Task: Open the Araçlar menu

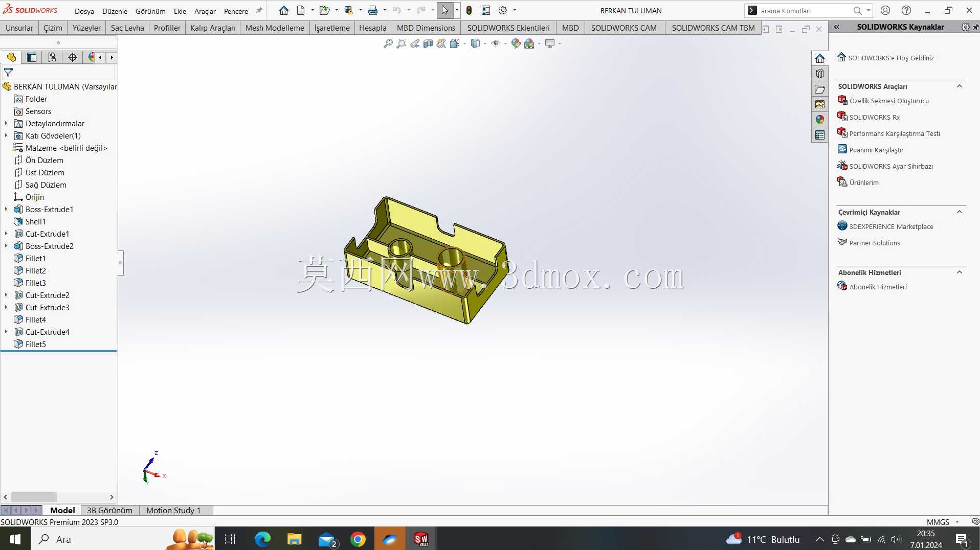Action: tap(205, 11)
